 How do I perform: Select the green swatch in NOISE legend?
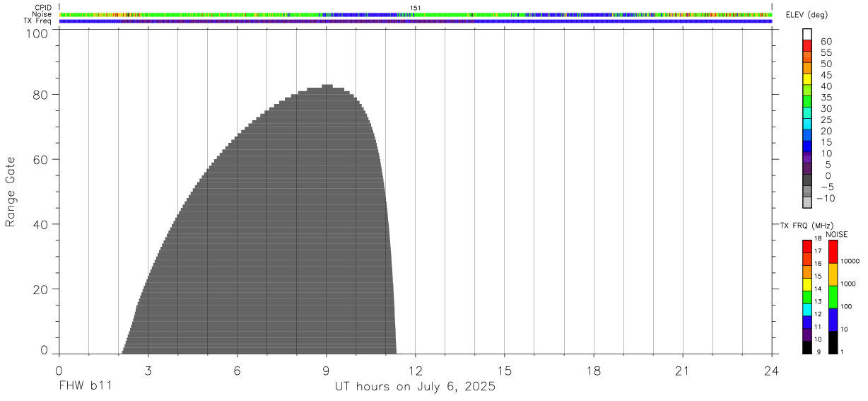(x=833, y=297)
